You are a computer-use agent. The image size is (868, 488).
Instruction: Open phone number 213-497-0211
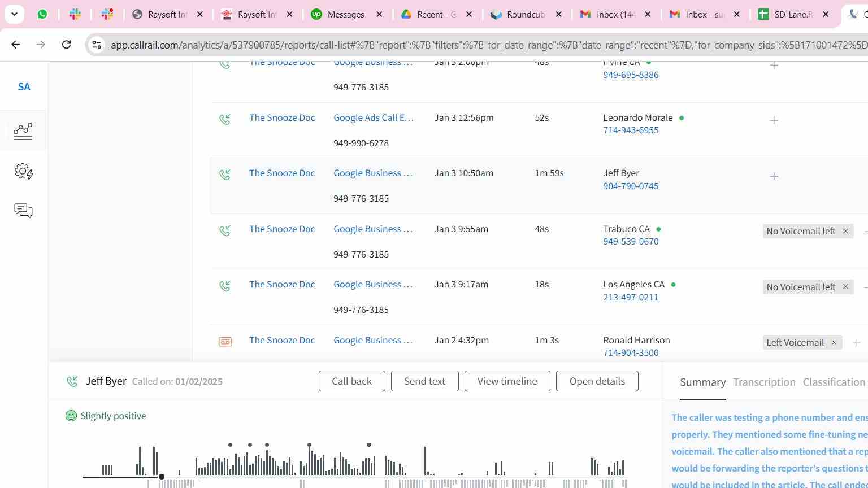(631, 298)
